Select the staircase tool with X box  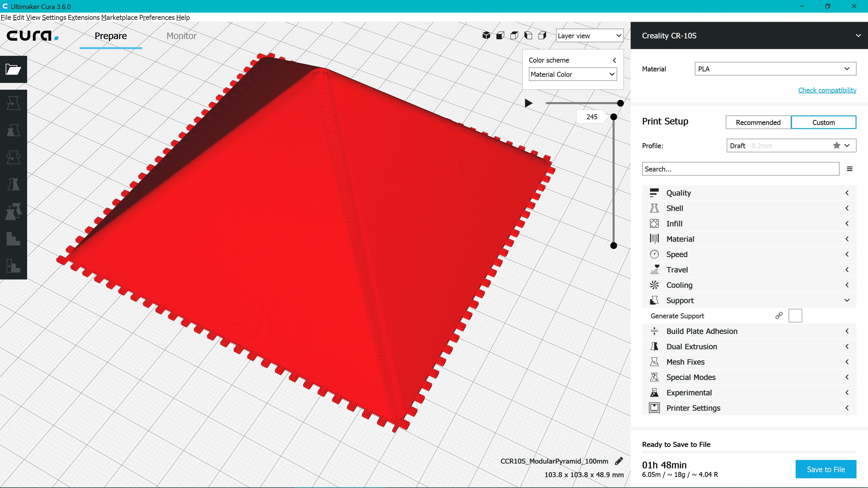tap(14, 266)
